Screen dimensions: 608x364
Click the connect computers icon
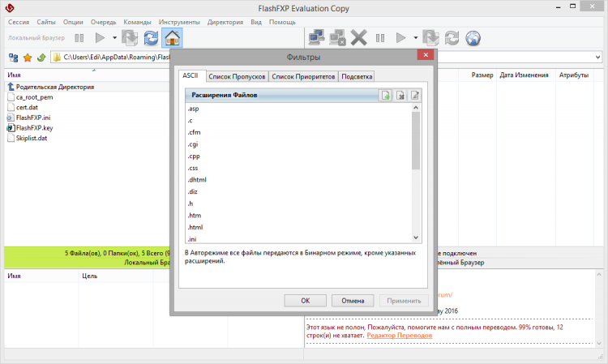[x=316, y=38]
